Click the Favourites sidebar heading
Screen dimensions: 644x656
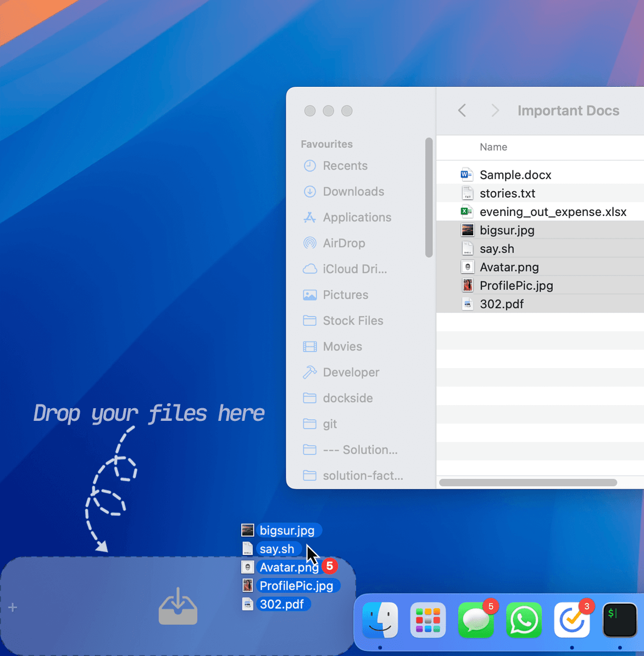pos(326,144)
